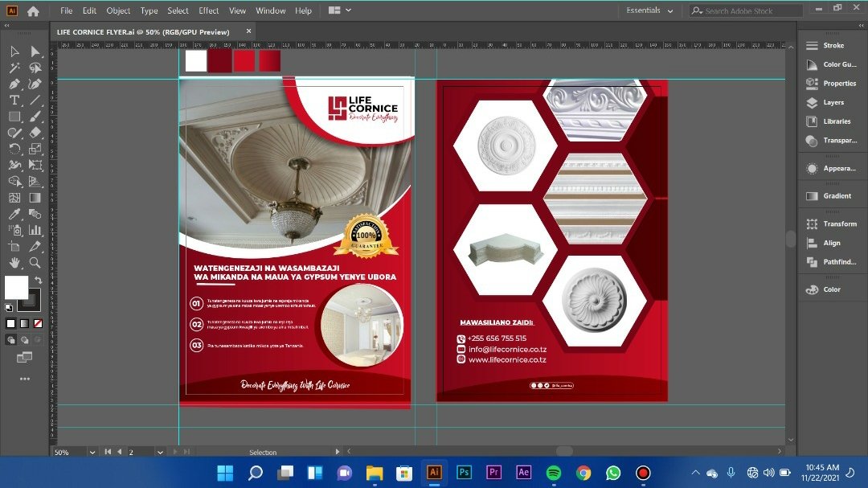Select the Shaper tool
Image resolution: width=868 pixels, height=488 pixels.
pyautogui.click(x=14, y=133)
